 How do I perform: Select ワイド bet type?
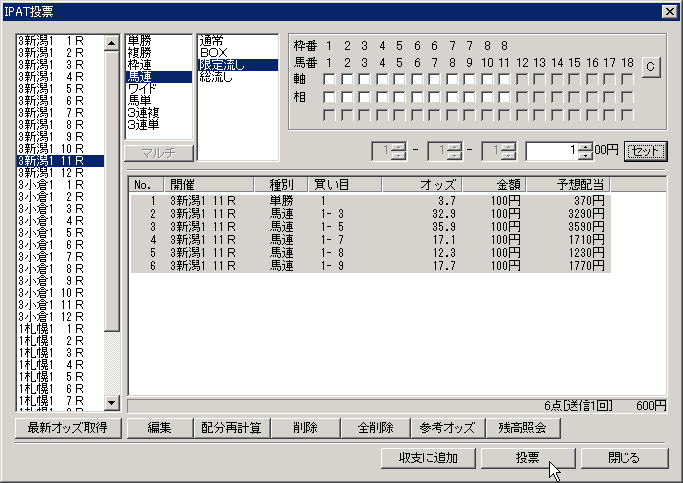142,88
